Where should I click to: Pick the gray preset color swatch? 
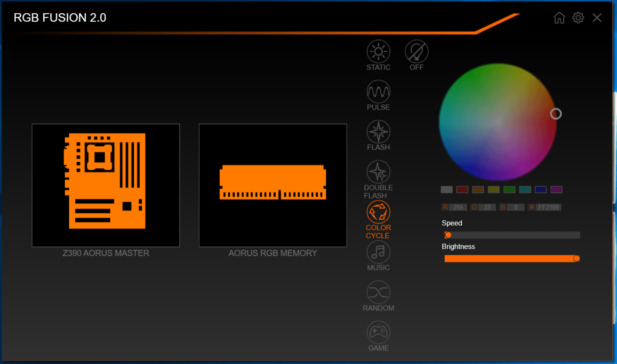(447, 190)
